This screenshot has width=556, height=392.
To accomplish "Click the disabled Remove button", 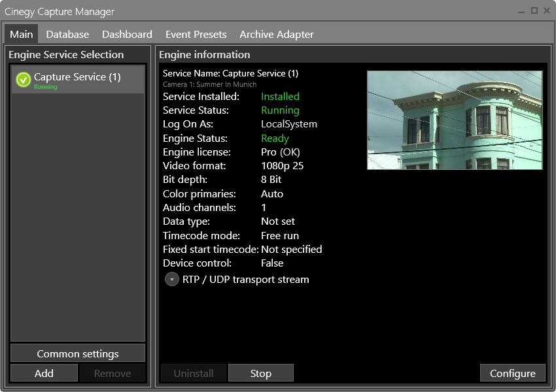I will pyautogui.click(x=113, y=373).
